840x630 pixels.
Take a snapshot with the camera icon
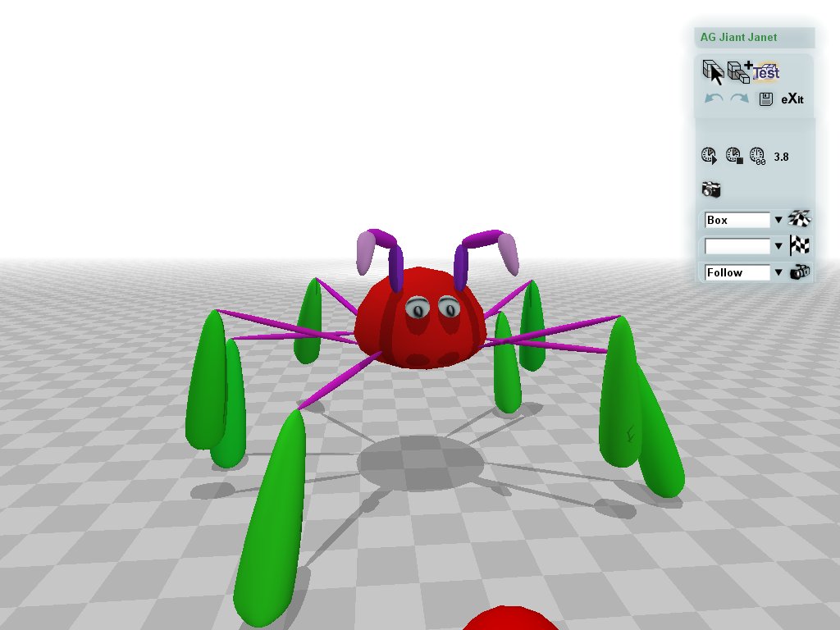point(711,189)
